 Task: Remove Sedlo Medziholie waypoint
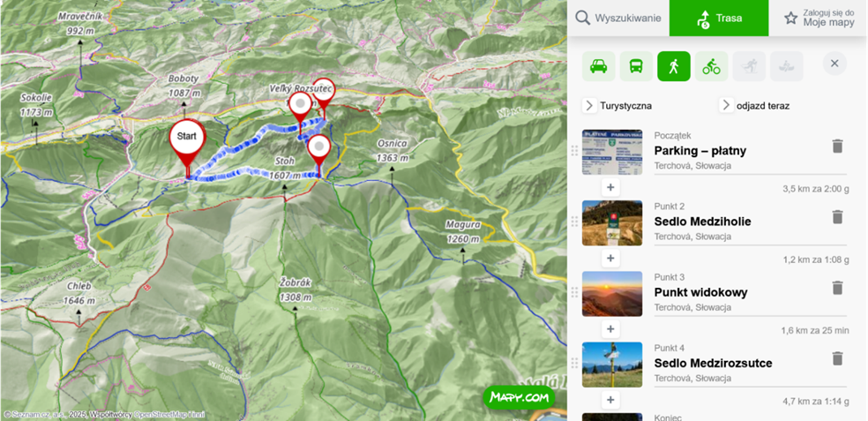point(837,217)
